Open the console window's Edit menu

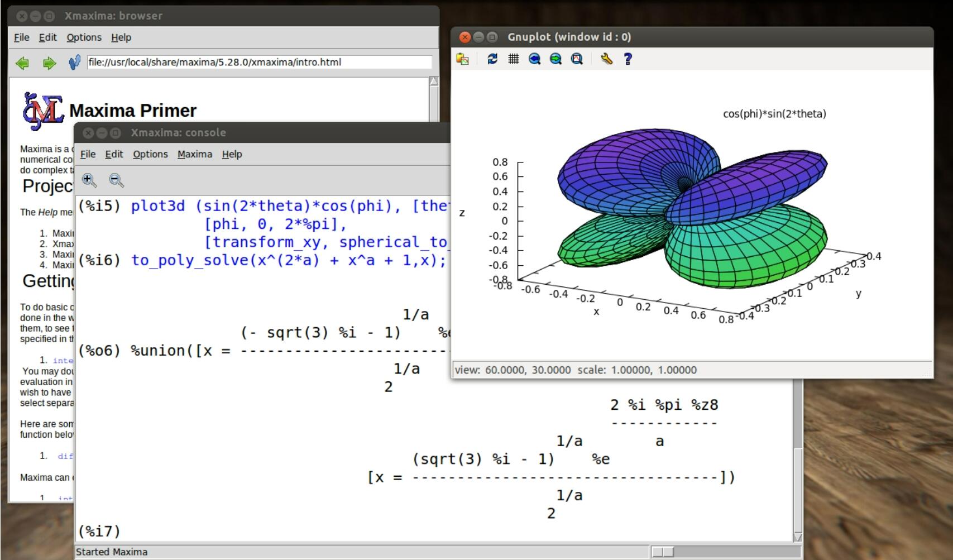tap(114, 154)
